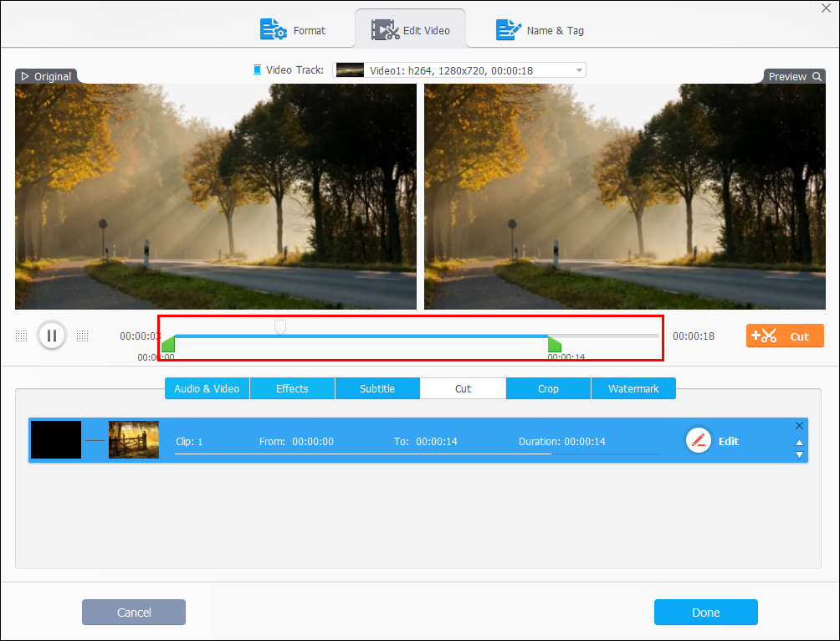The image size is (840, 641).
Task: Click the Original video preview pane
Action: pyautogui.click(x=216, y=196)
